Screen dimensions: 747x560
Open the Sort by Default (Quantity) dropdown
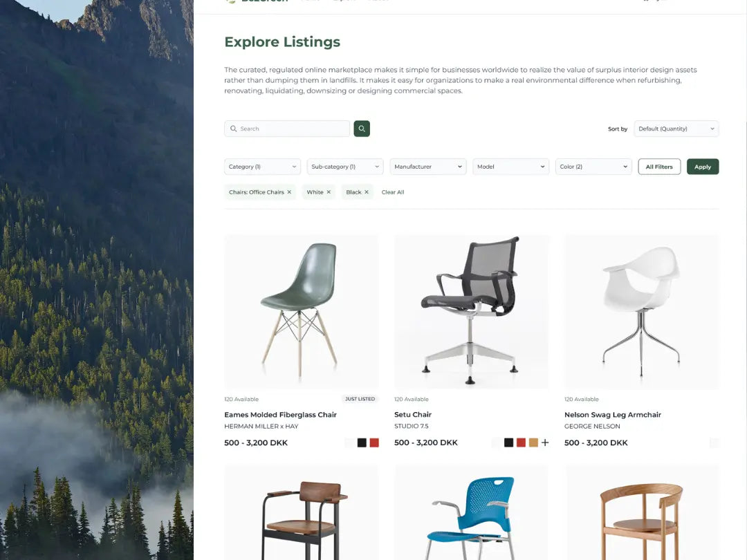676,129
